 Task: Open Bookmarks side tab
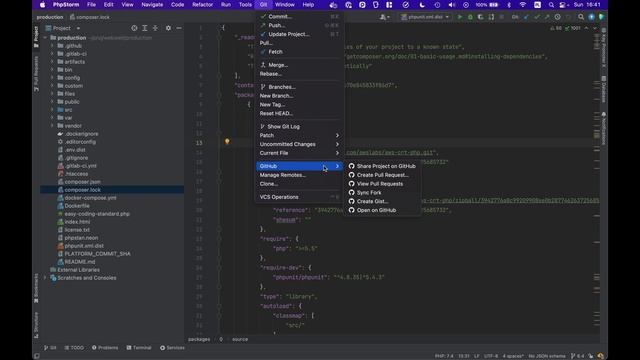coord(36,288)
